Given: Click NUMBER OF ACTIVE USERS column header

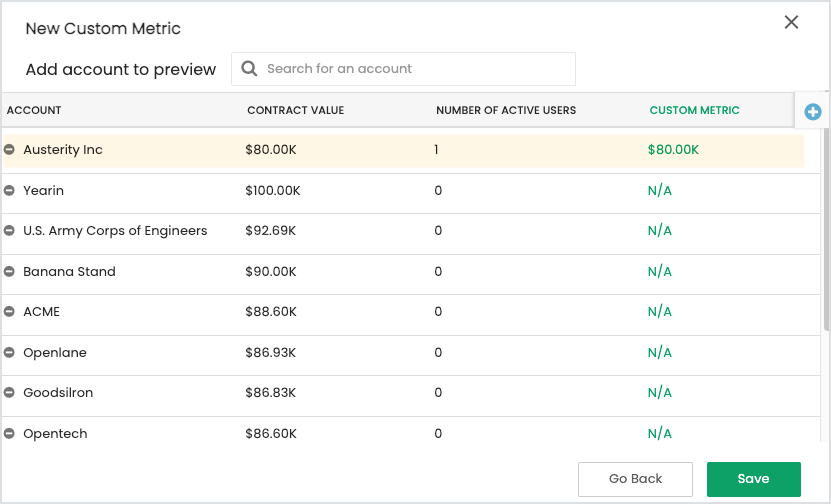Looking at the screenshot, I should (x=506, y=110).
